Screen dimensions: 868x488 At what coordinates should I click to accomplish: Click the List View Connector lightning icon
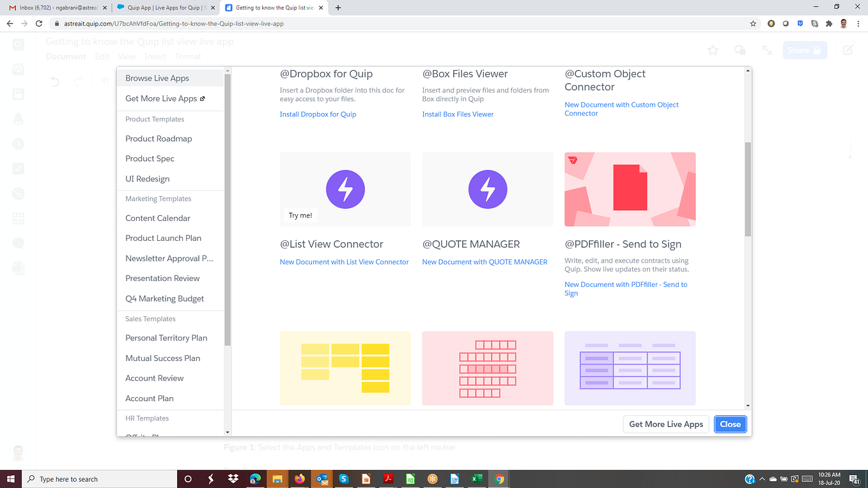pyautogui.click(x=345, y=189)
